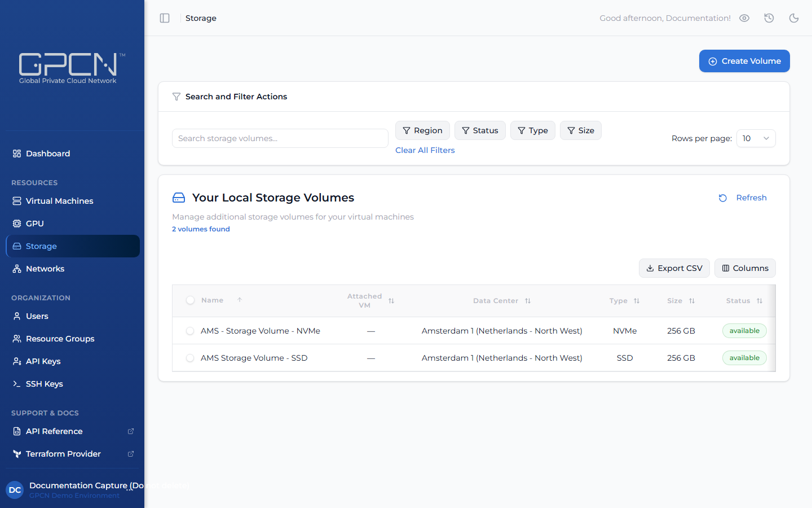Go to API Keys
The image size is (812, 508).
tap(72, 361)
